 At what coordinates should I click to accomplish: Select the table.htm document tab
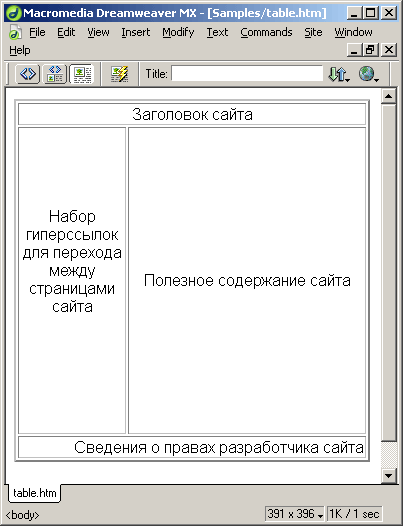pos(34,493)
